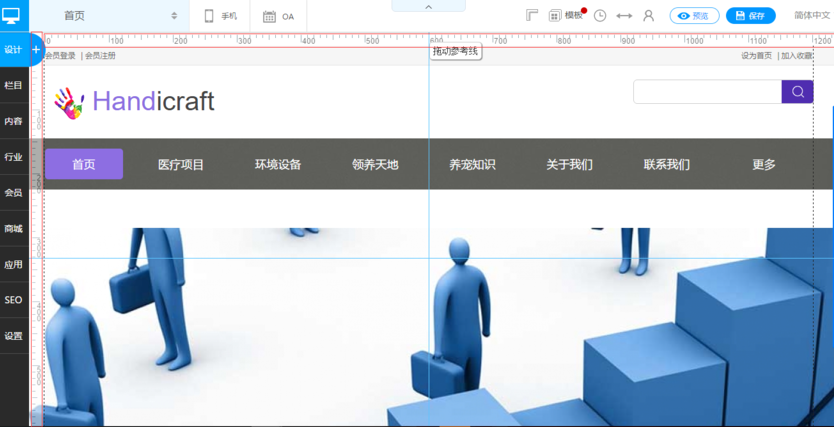Open the user account icon

648,15
